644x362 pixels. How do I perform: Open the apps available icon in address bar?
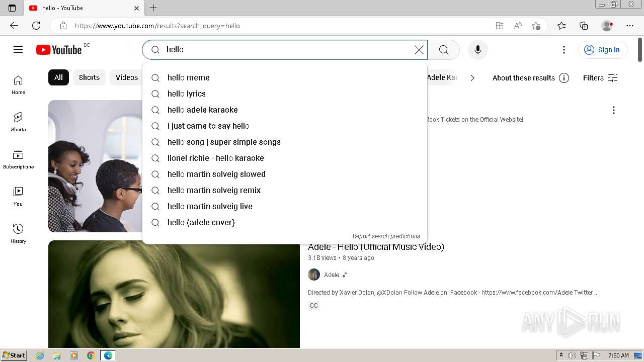point(499,26)
